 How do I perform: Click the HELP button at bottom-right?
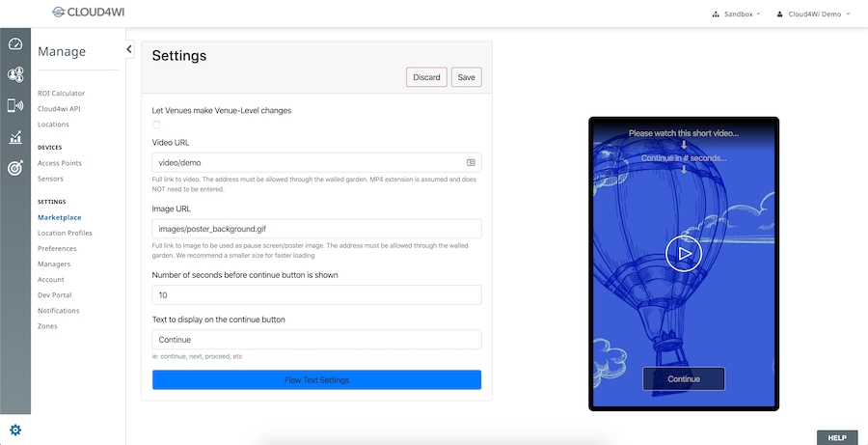pos(836,437)
